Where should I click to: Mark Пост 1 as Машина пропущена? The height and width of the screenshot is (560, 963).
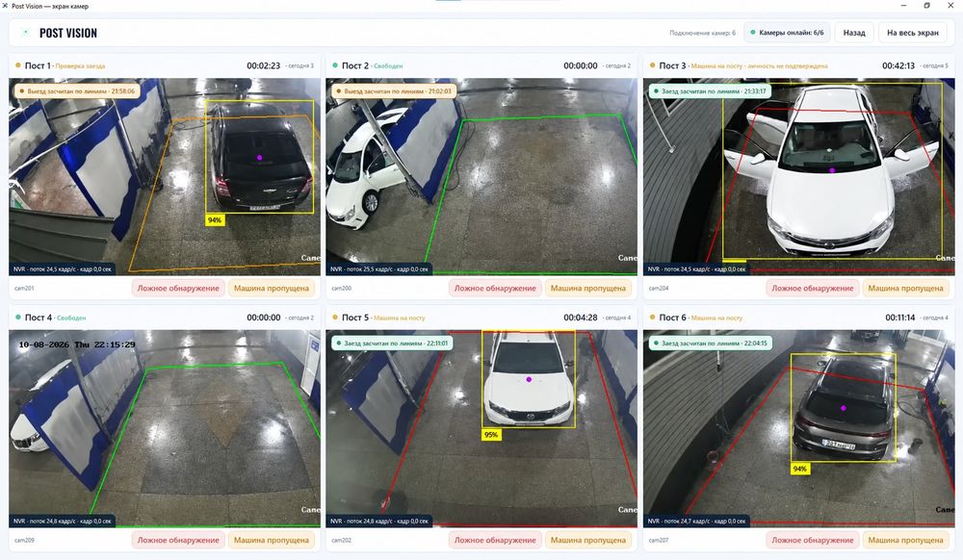tap(272, 289)
